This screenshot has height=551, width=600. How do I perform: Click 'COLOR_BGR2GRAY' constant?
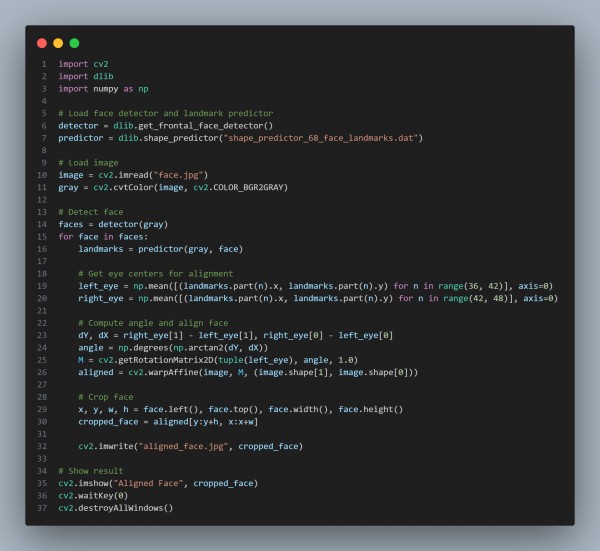click(248, 187)
